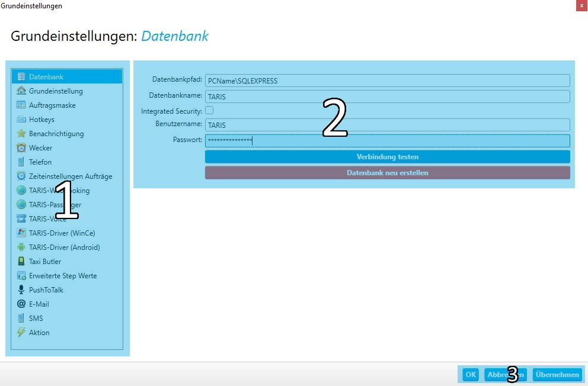The image size is (588, 386).
Task: Click the Benachrichtigung star icon
Action: pos(21,134)
